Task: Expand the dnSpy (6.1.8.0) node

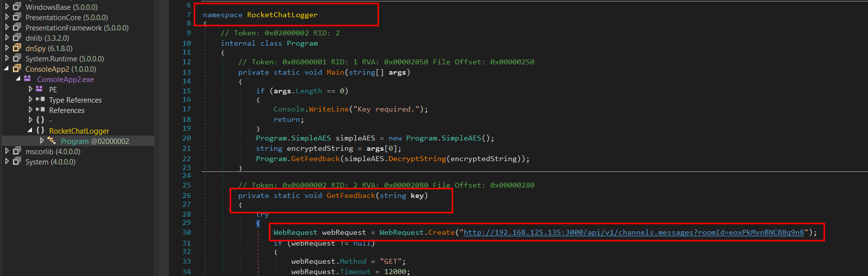Action: point(7,48)
